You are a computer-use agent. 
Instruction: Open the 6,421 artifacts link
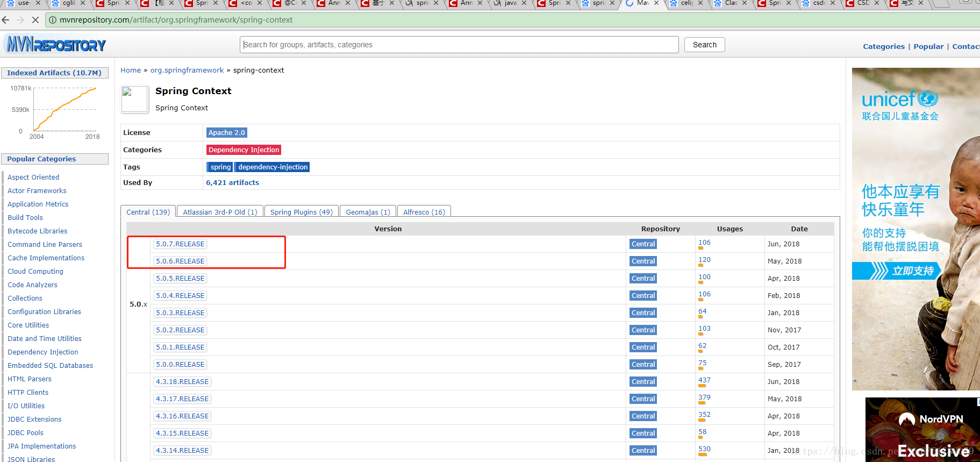tap(233, 182)
